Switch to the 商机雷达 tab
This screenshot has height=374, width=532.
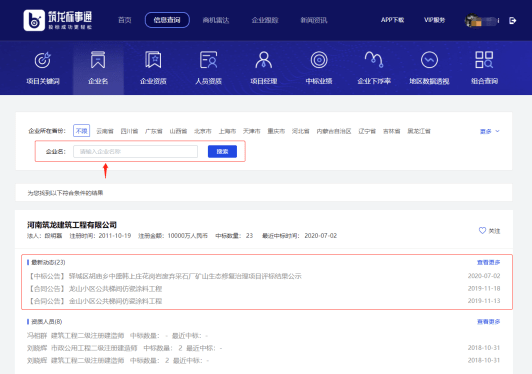coord(216,20)
